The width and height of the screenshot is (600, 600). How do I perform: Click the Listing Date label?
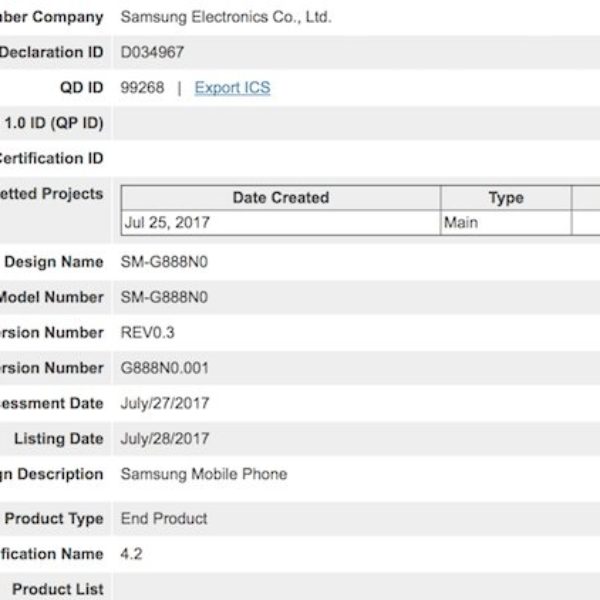click(x=59, y=439)
